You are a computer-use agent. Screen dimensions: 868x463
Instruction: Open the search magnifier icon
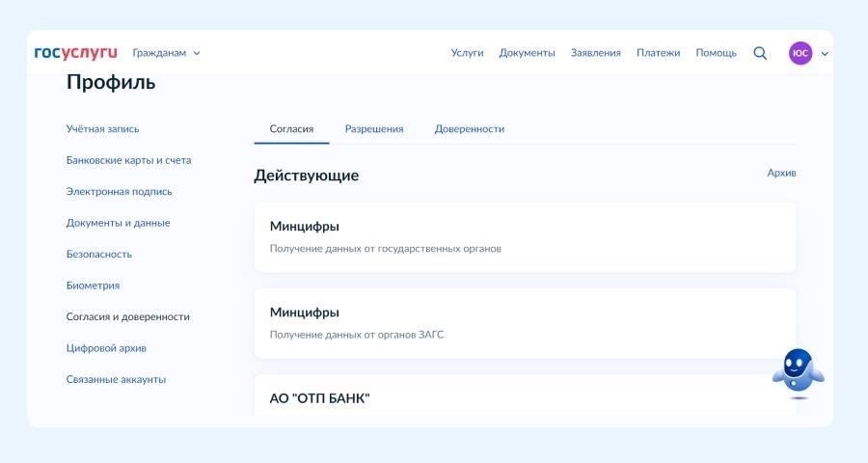click(x=760, y=53)
